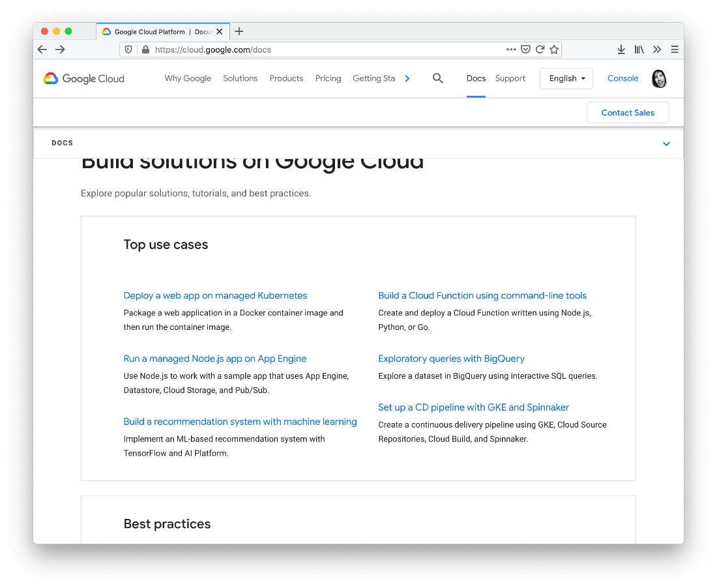Image resolution: width=717 pixels, height=588 pixels.
Task: Go forward using the browser forward arrow
Action: (61, 50)
